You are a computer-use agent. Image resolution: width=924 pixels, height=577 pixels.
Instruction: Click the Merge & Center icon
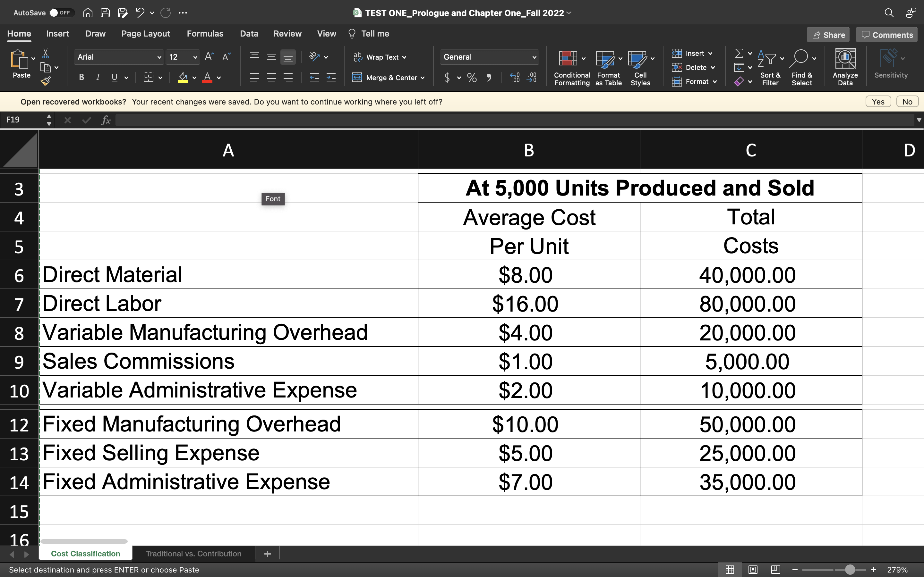click(x=358, y=78)
